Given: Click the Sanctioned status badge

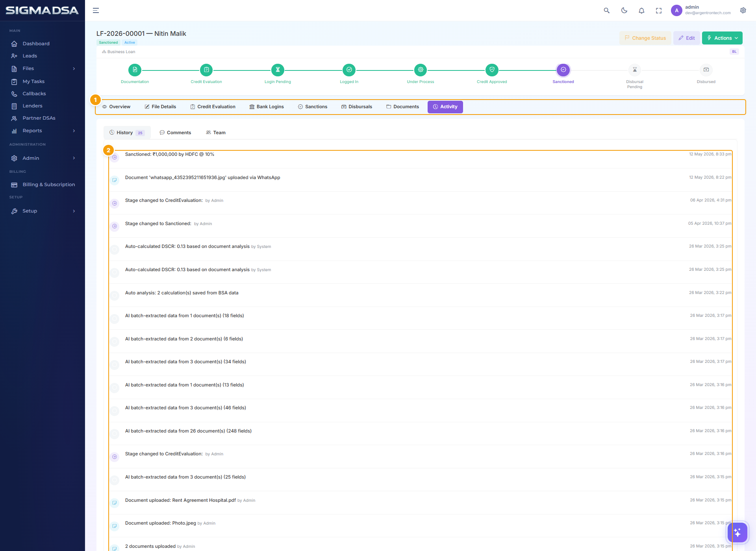Looking at the screenshot, I should click(108, 43).
